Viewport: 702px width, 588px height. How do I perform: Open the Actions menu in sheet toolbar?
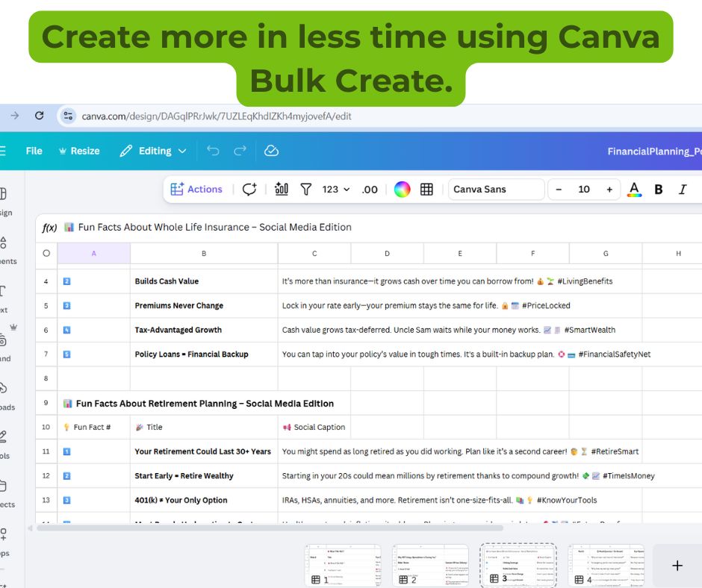click(196, 190)
